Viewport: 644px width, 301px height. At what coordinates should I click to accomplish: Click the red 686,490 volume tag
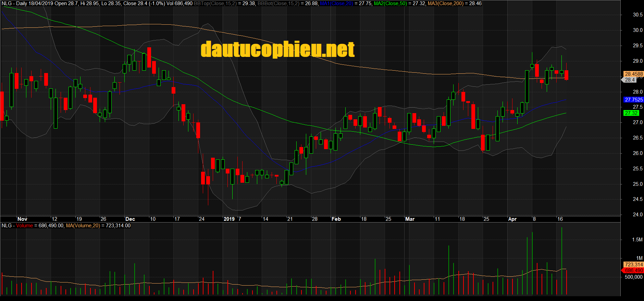(633, 270)
